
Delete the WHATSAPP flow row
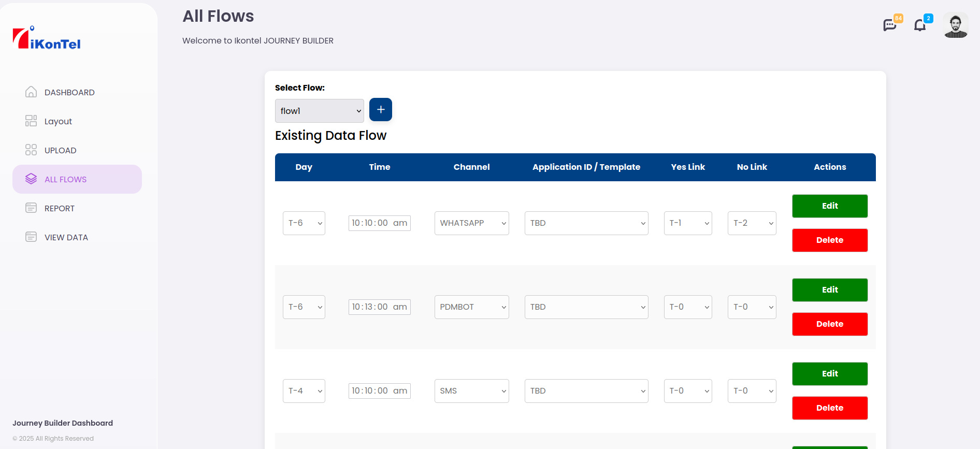click(x=830, y=240)
